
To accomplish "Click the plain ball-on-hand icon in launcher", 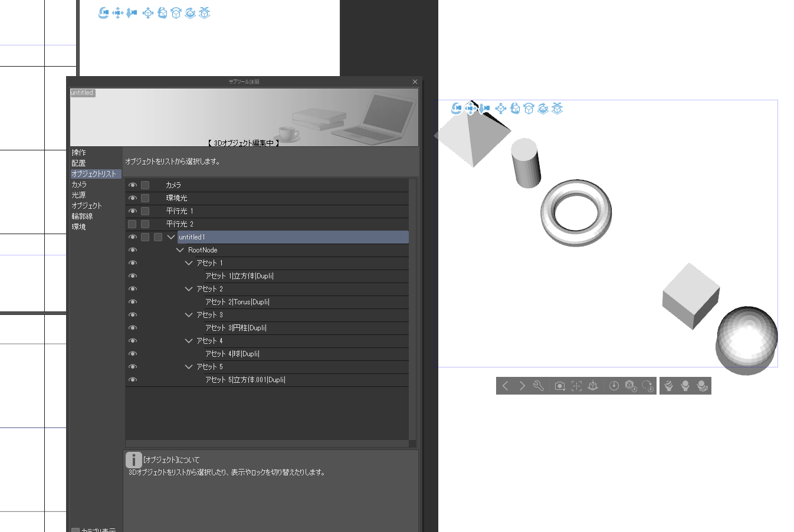I will pyautogui.click(x=685, y=386).
